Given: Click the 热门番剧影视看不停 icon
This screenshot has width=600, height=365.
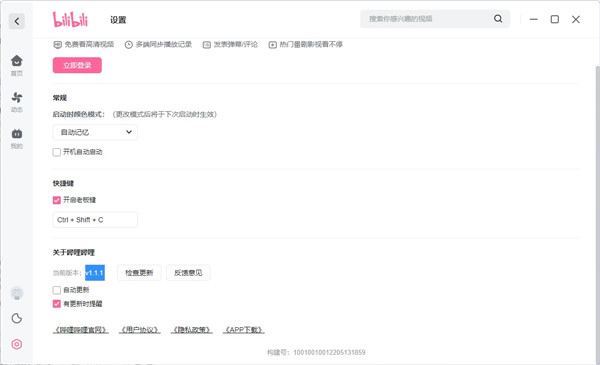Looking at the screenshot, I should tap(272, 45).
